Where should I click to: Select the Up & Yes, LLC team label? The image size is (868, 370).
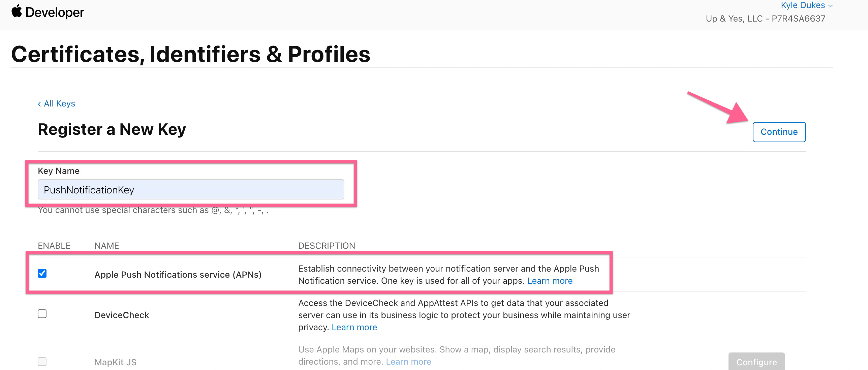765,19
